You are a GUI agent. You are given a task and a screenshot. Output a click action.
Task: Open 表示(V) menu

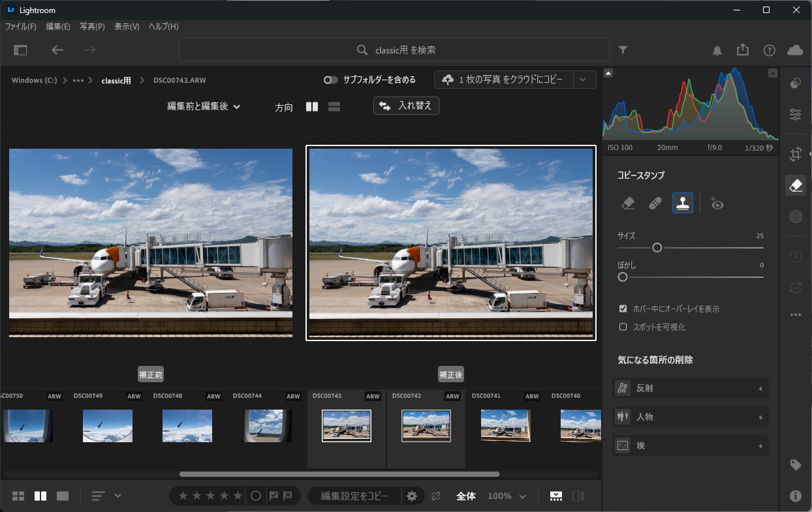click(127, 27)
